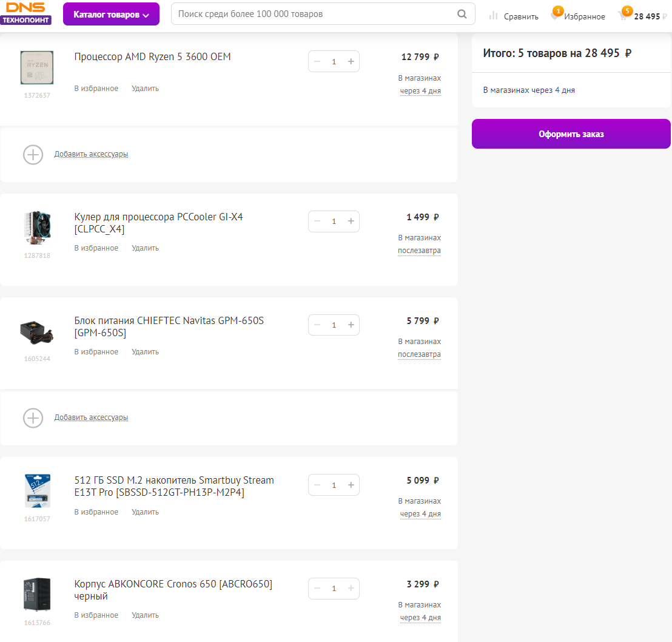
Task: Show 'послезавтра' availability for the PCCooler
Action: (419, 251)
